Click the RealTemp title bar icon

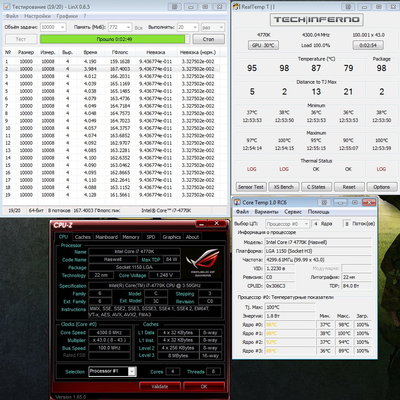click(236, 6)
